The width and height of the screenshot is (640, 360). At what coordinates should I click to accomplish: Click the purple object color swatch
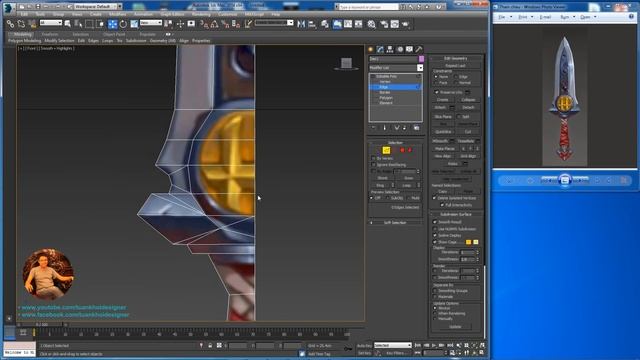pyautogui.click(x=421, y=59)
